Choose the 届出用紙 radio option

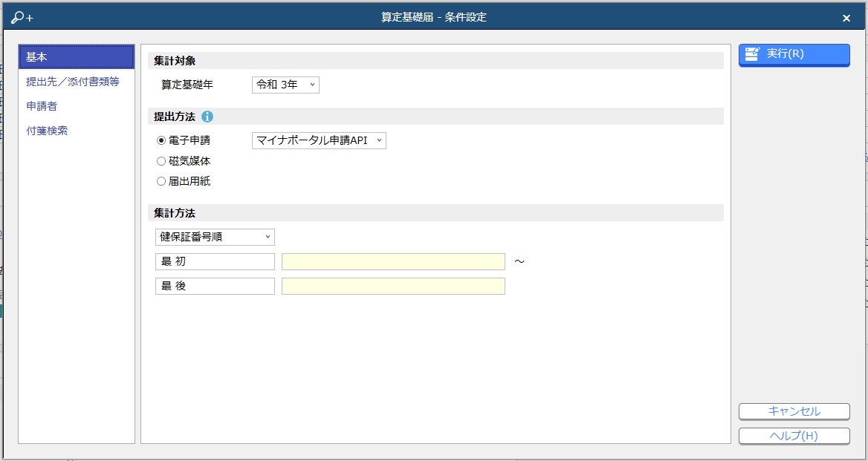pos(161,181)
